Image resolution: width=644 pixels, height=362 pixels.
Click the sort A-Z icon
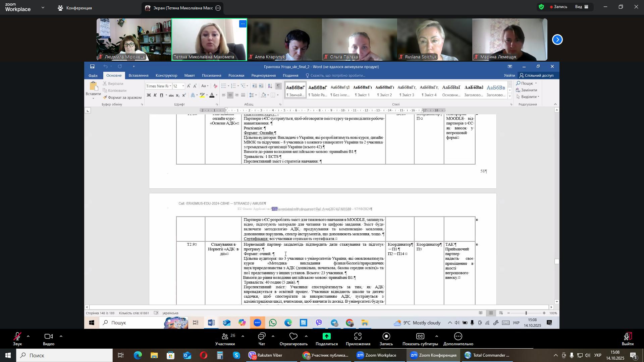click(x=270, y=86)
